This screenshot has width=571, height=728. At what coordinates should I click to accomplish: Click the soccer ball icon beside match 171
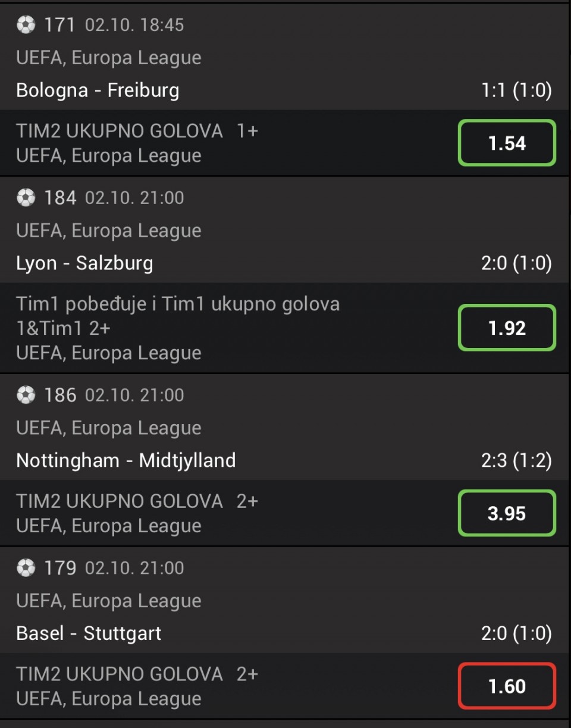[26, 24]
